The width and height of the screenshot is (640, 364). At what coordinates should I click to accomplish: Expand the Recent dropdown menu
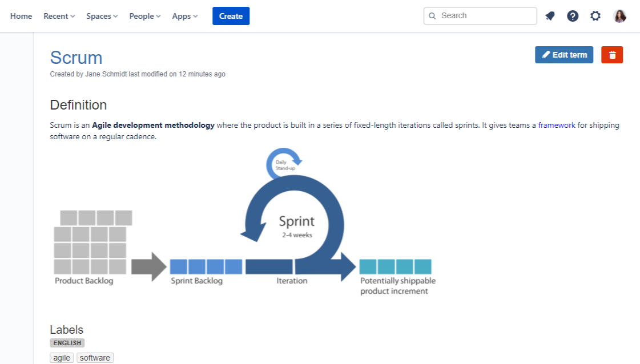(59, 16)
